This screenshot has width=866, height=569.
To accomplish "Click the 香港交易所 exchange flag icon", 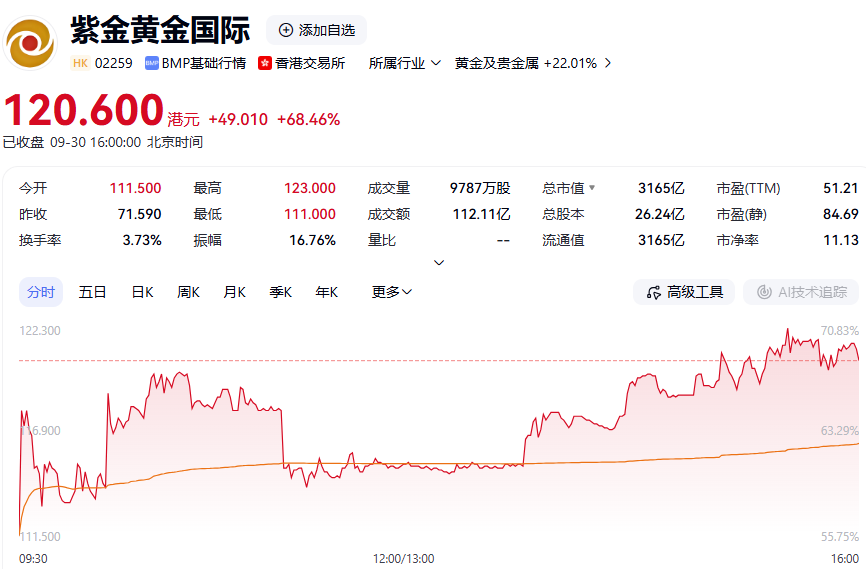I will click(265, 63).
